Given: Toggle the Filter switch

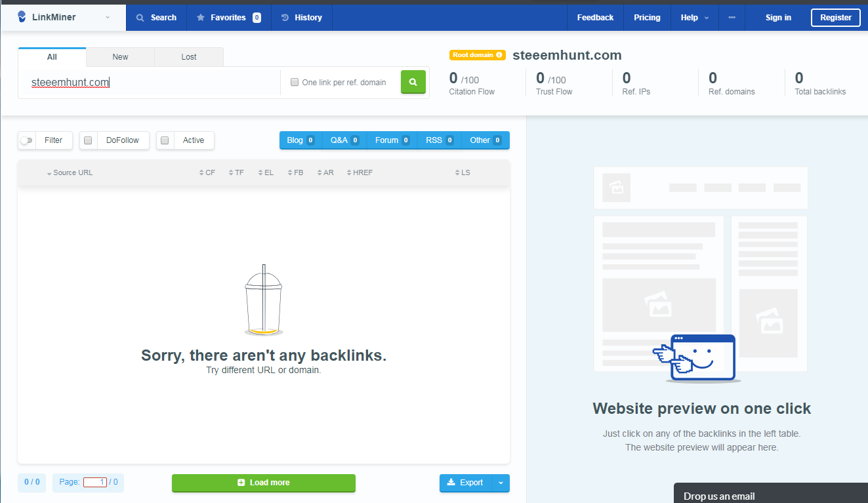Looking at the screenshot, I should 26,140.
